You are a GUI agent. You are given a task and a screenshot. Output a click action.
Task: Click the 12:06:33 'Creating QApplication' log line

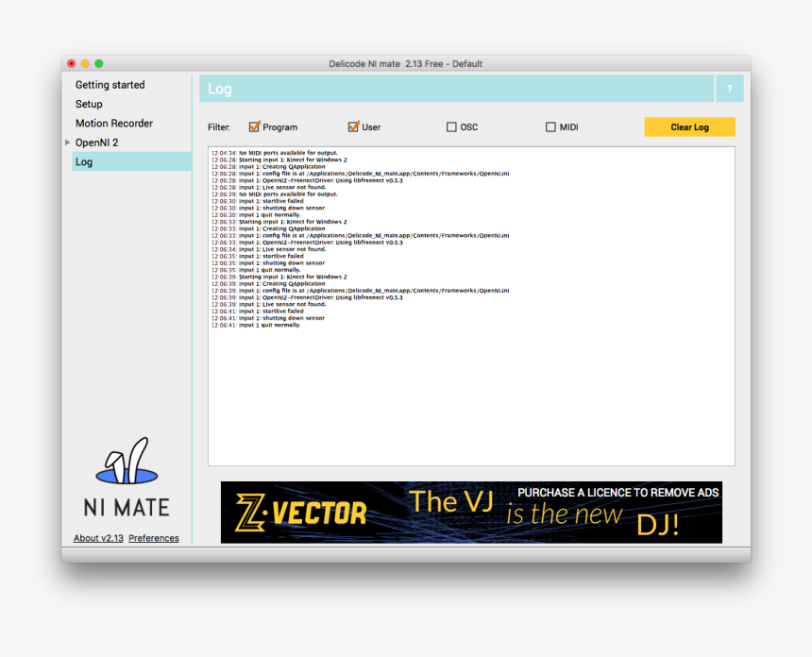[268, 228]
